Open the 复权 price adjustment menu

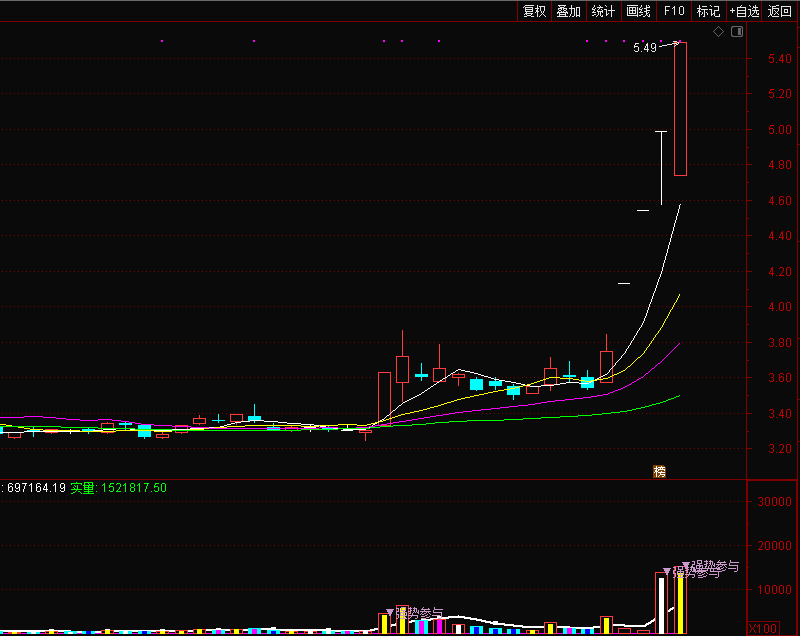click(534, 11)
